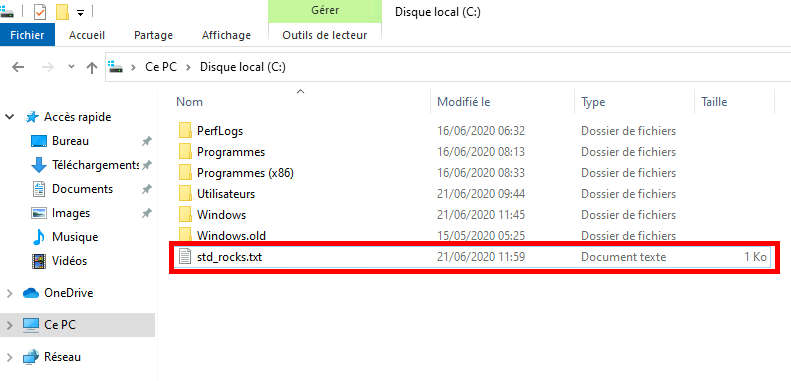Open Musique in the sidebar
Image resolution: width=791 pixels, height=381 pixels.
click(75, 237)
